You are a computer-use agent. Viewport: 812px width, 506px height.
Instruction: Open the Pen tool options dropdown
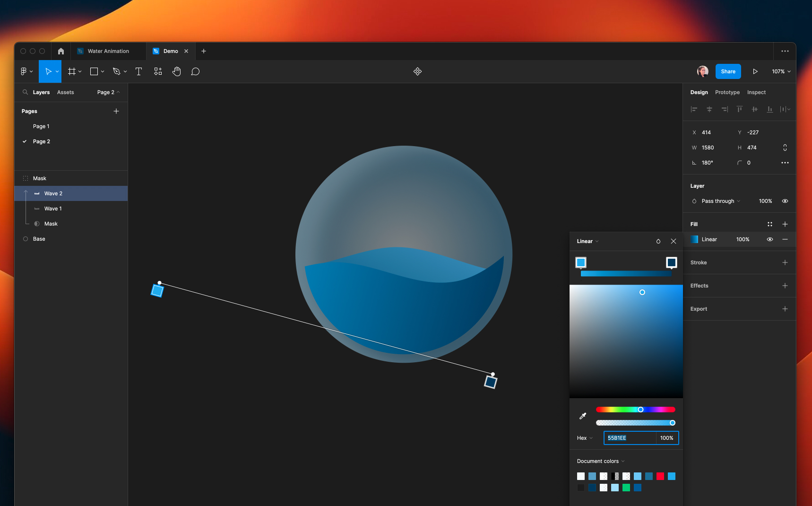pos(125,71)
